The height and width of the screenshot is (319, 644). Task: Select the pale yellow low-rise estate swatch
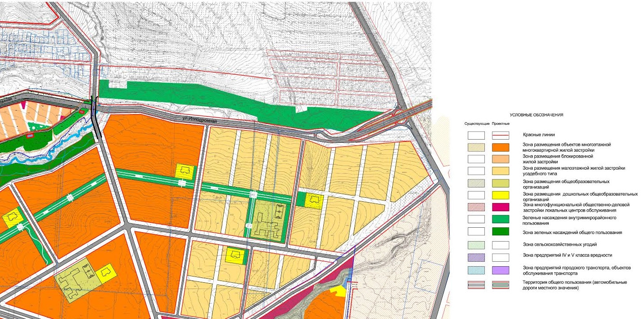click(500, 170)
